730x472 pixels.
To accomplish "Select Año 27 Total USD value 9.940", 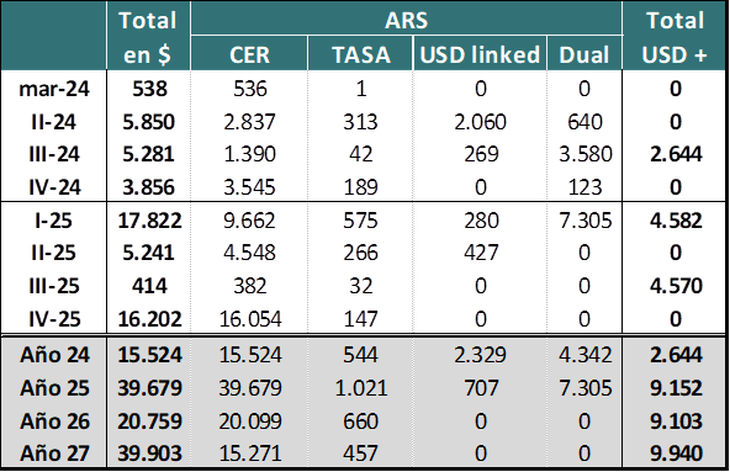I will click(x=675, y=453).
